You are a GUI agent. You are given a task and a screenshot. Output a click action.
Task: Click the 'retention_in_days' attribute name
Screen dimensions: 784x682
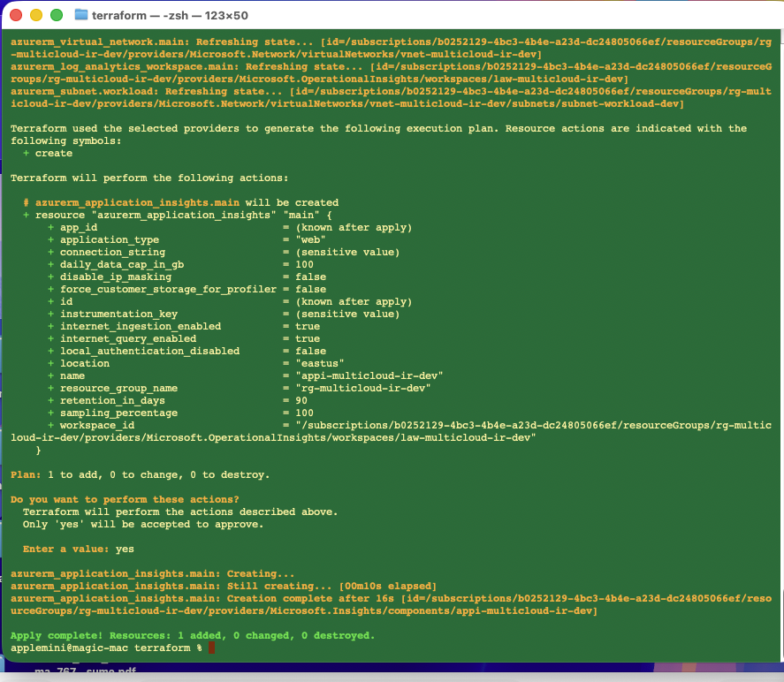(x=112, y=400)
